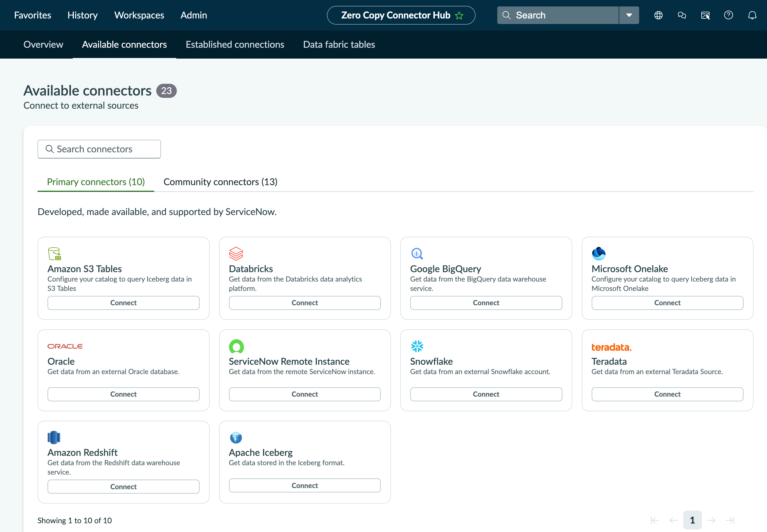Connect to Apache Iceberg
This screenshot has height=532, width=767.
305,485
